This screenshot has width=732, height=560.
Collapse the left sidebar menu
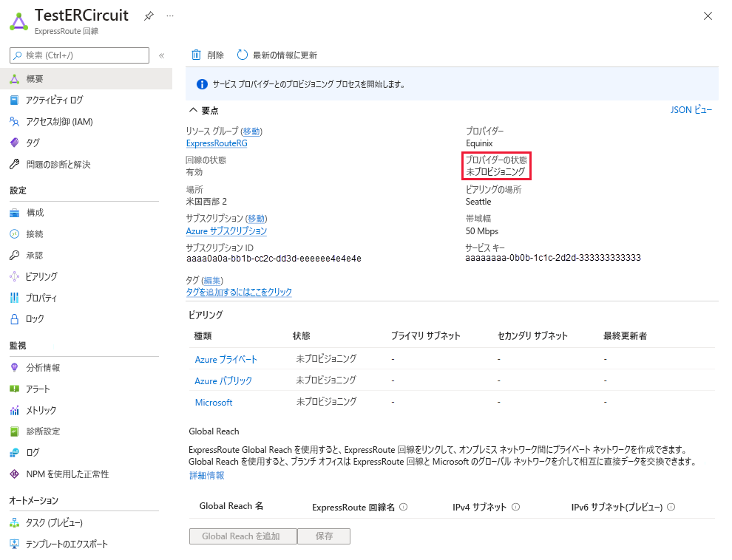(x=161, y=55)
